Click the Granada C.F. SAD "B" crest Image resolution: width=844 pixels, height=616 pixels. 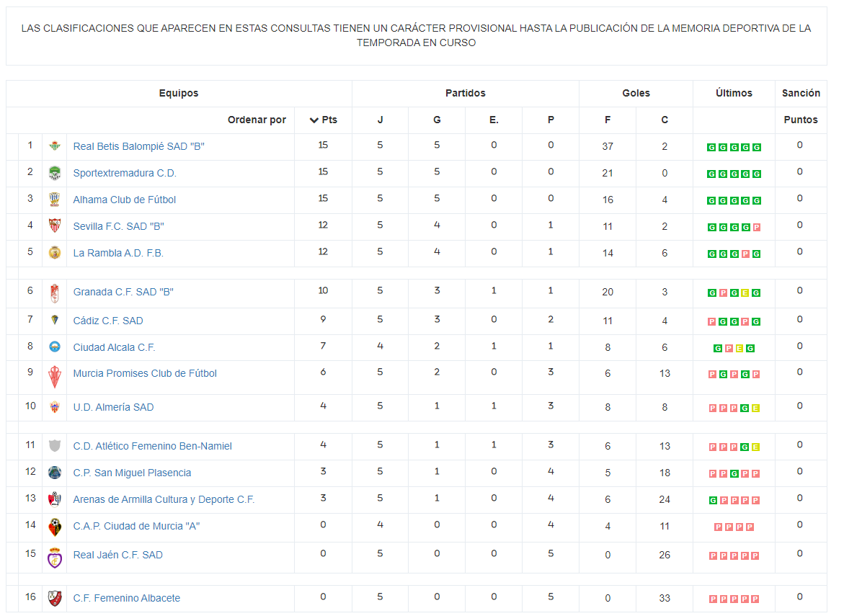54,293
